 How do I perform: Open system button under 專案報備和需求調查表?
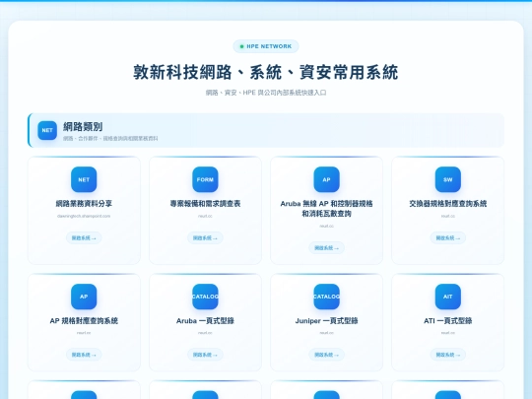tap(205, 237)
